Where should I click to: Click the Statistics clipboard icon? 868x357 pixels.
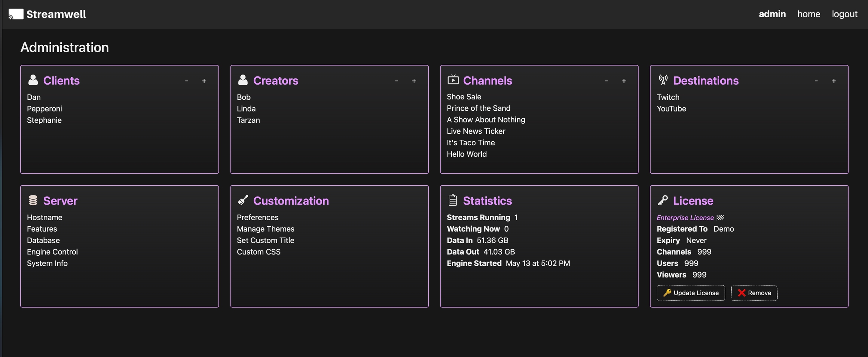point(453,200)
